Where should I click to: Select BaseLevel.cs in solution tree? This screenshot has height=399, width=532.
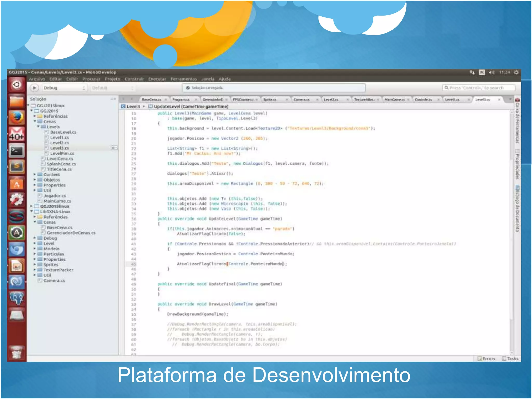63,132
